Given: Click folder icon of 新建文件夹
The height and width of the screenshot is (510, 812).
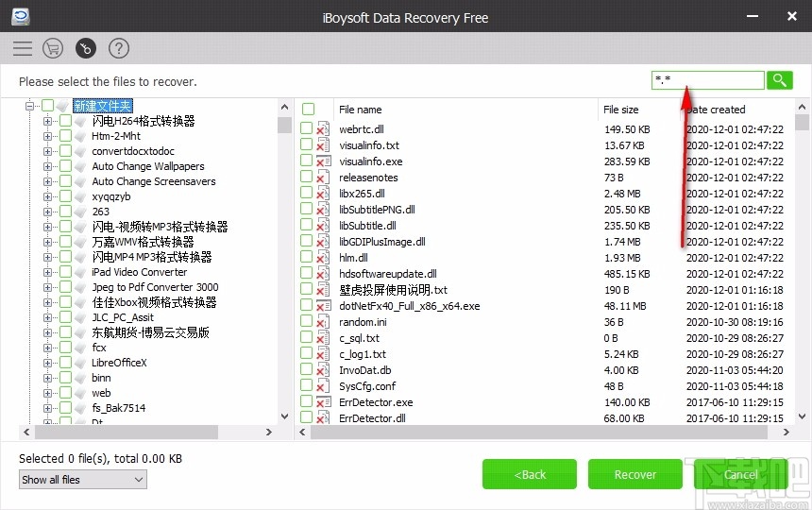Looking at the screenshot, I should click(63, 106).
